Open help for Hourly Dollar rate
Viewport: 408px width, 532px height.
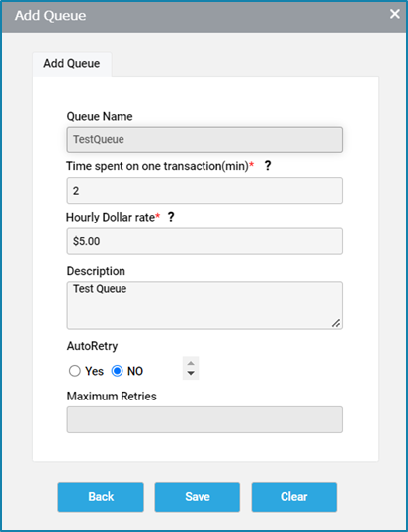(x=171, y=217)
